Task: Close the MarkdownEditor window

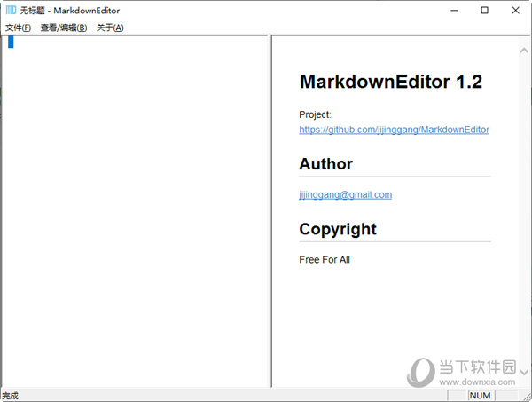Action: tap(515, 11)
